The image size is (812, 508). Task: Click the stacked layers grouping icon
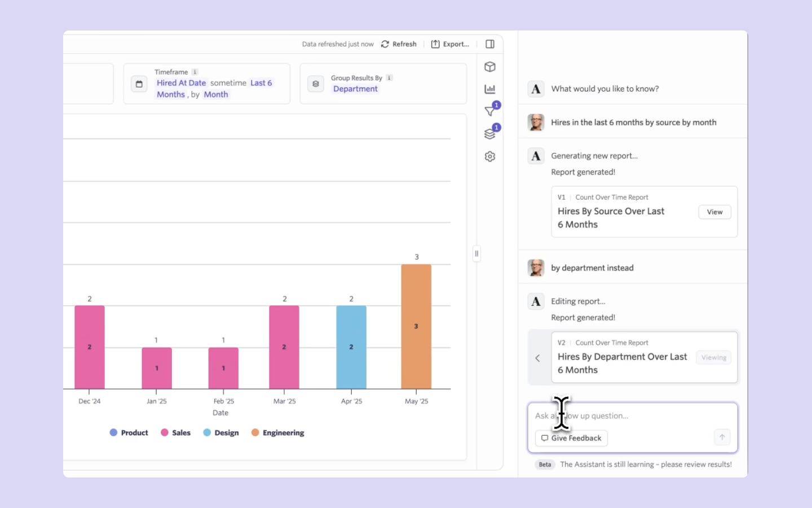click(x=489, y=134)
